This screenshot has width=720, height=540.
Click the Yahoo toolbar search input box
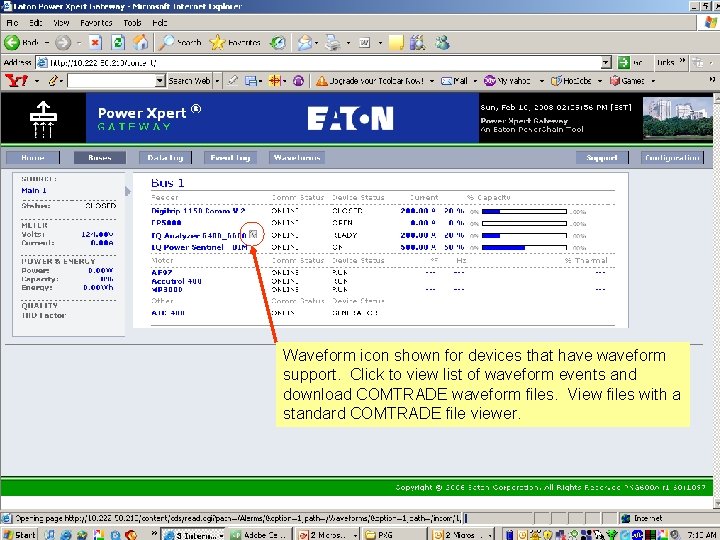pyautogui.click(x=111, y=81)
